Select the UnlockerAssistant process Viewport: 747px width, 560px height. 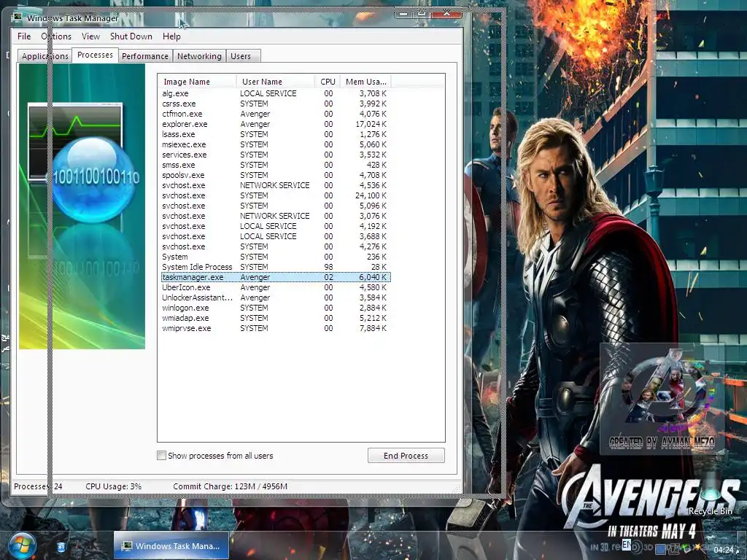pos(275,297)
